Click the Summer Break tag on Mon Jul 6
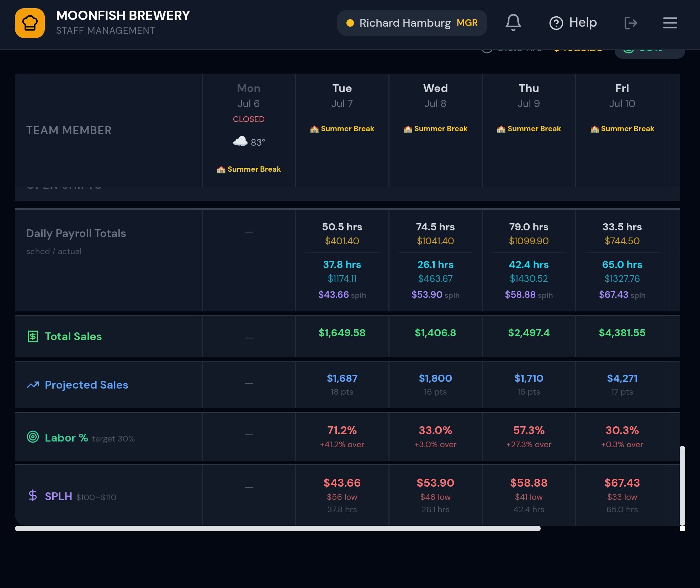This screenshot has height=588, width=700. click(x=249, y=169)
